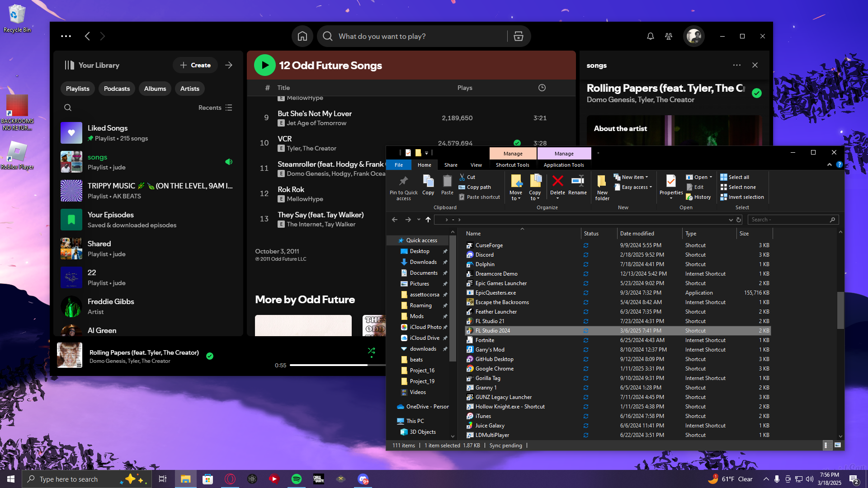Click Pin to Quick access icon
Viewport: 868px width, 488px height.
(404, 187)
